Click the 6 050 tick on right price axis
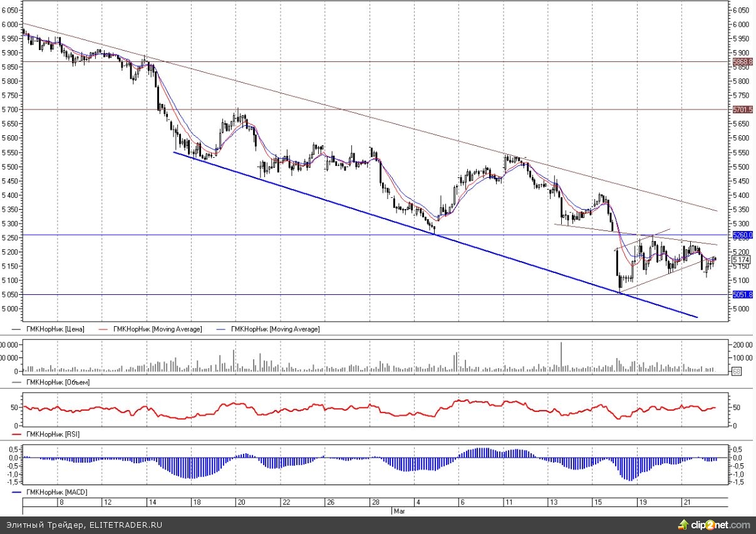 (x=741, y=11)
